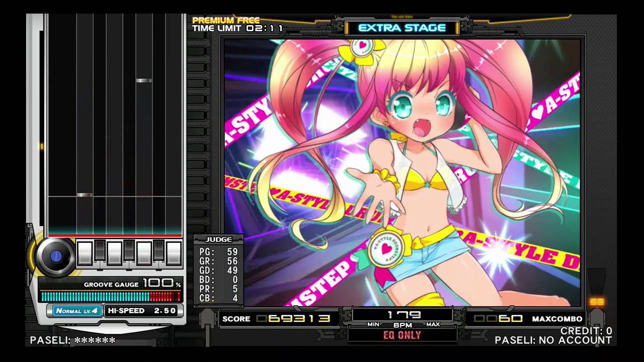The image size is (644, 362).
Task: Click the PASELI: ****** text on left
Action: (72, 340)
